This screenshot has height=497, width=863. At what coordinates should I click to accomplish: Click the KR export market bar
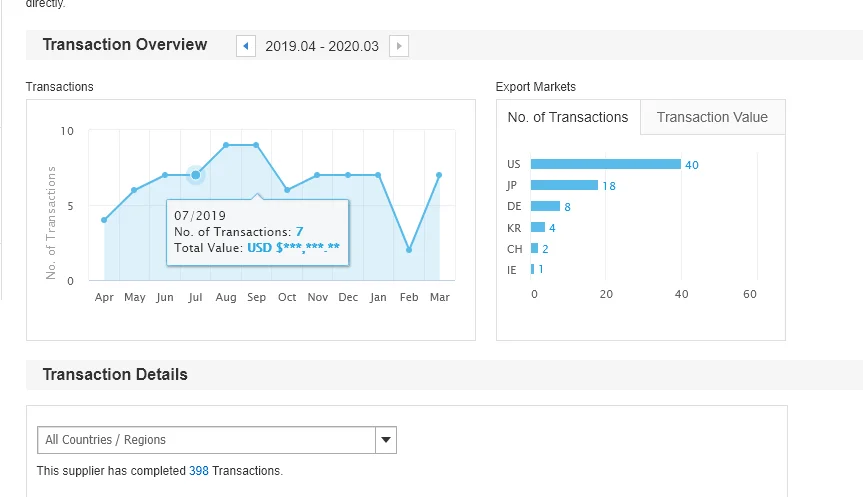point(538,227)
